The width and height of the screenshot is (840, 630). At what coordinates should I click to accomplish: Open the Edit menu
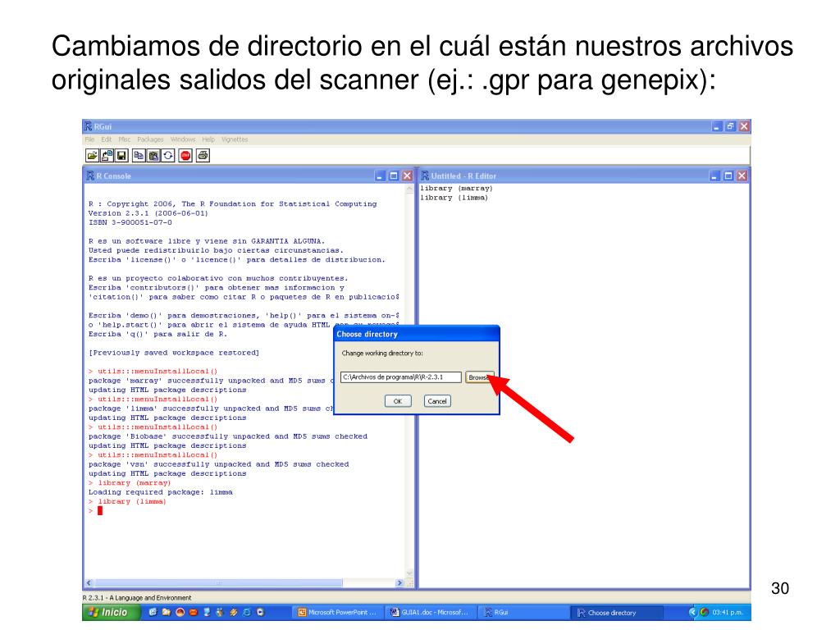[107, 139]
